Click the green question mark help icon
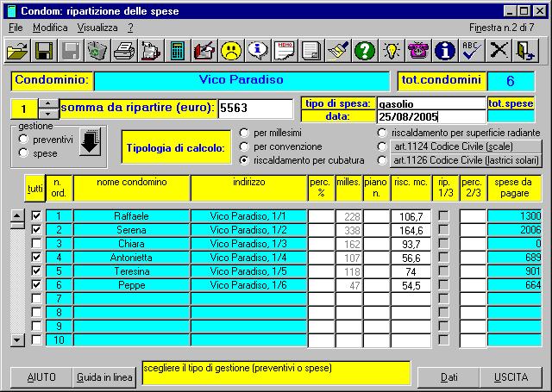 364,51
